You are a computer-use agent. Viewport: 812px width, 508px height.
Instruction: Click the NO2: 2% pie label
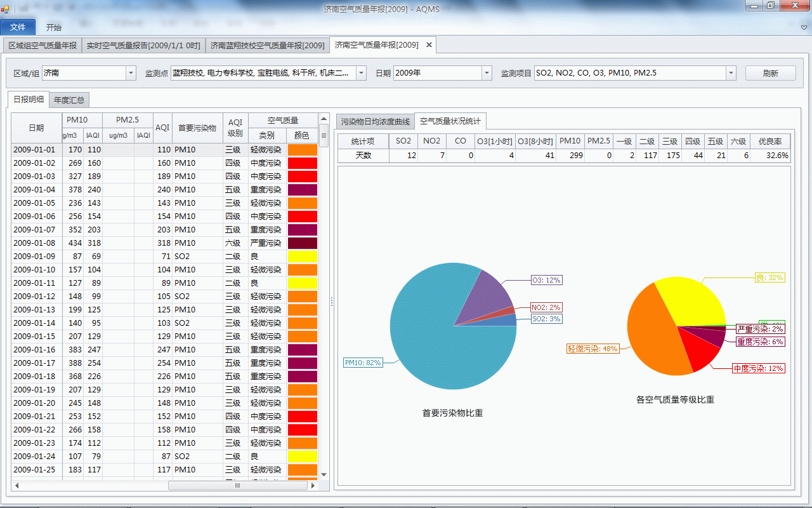click(x=546, y=307)
